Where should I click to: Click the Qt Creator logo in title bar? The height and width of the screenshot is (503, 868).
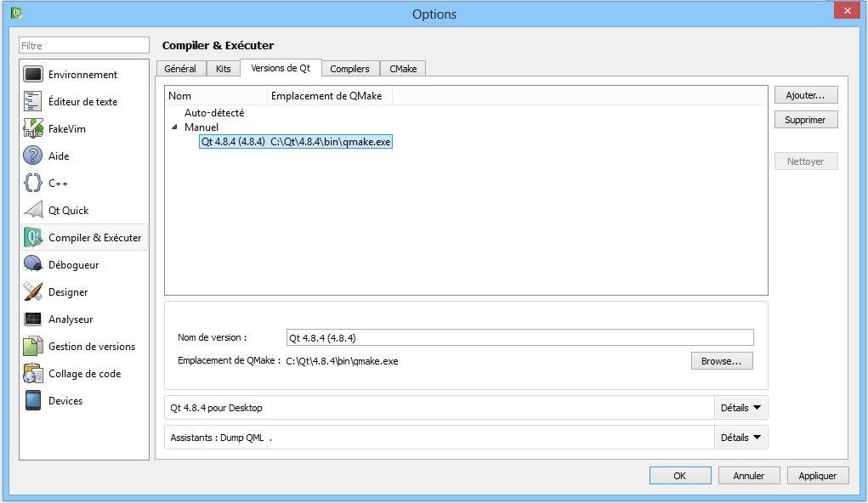tap(17, 14)
